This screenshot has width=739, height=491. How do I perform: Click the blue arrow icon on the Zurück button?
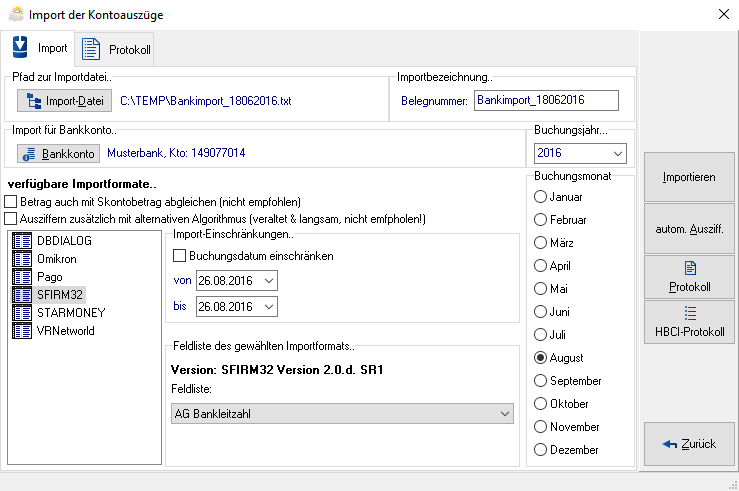pyautogui.click(x=669, y=444)
